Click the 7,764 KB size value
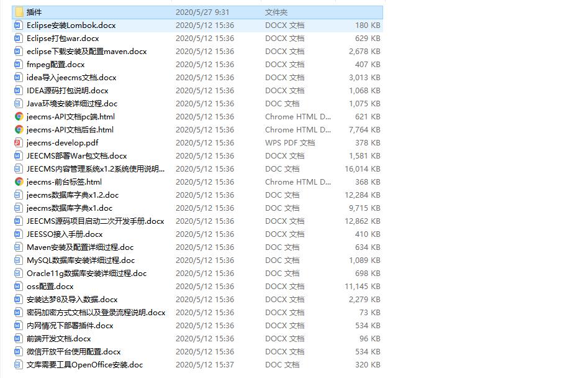The width and height of the screenshot is (588, 378). coord(364,130)
